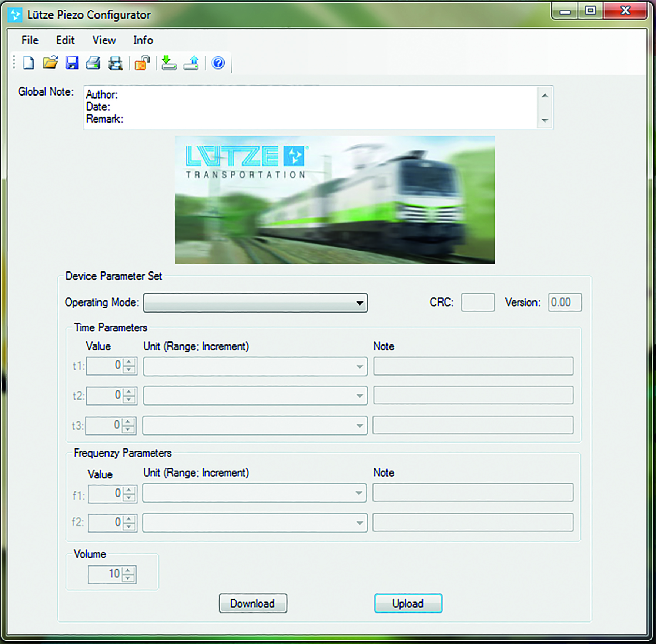The height and width of the screenshot is (644, 656).
Task: Increase the t3 value with the up arrow
Action: (128, 421)
